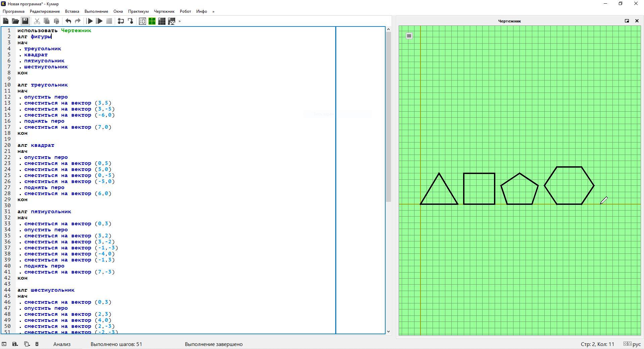Viewport: 644px width, 349px height.
Task: Cut selected text with scissors icon
Action: click(x=37, y=21)
